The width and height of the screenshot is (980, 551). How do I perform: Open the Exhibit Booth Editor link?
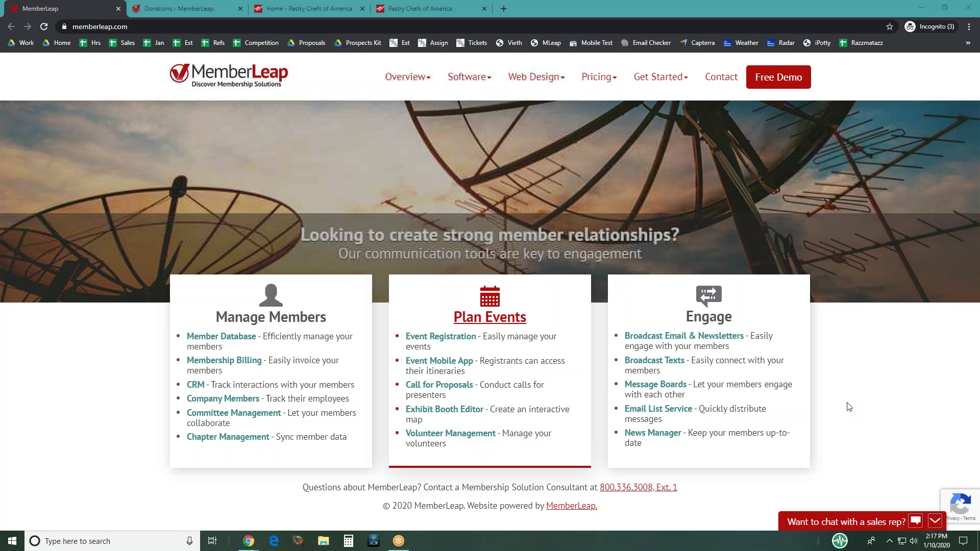445,409
